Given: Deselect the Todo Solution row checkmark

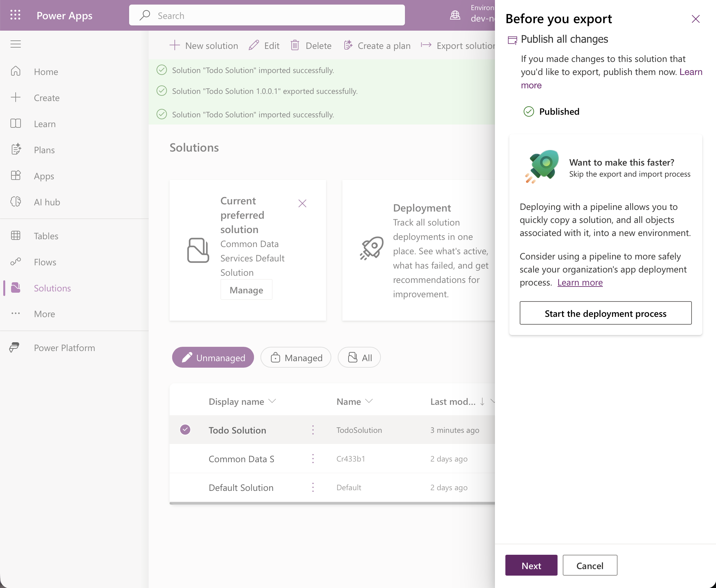Looking at the screenshot, I should coord(185,430).
